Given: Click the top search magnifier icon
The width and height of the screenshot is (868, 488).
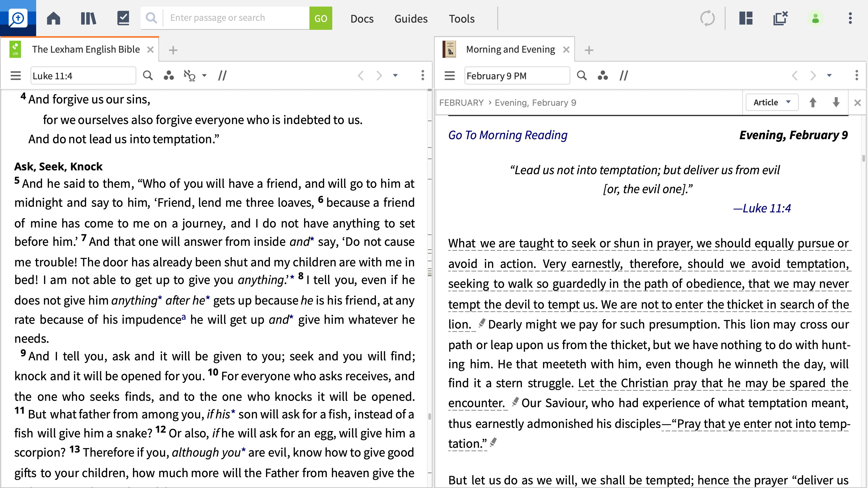Looking at the screenshot, I should coord(152,18).
